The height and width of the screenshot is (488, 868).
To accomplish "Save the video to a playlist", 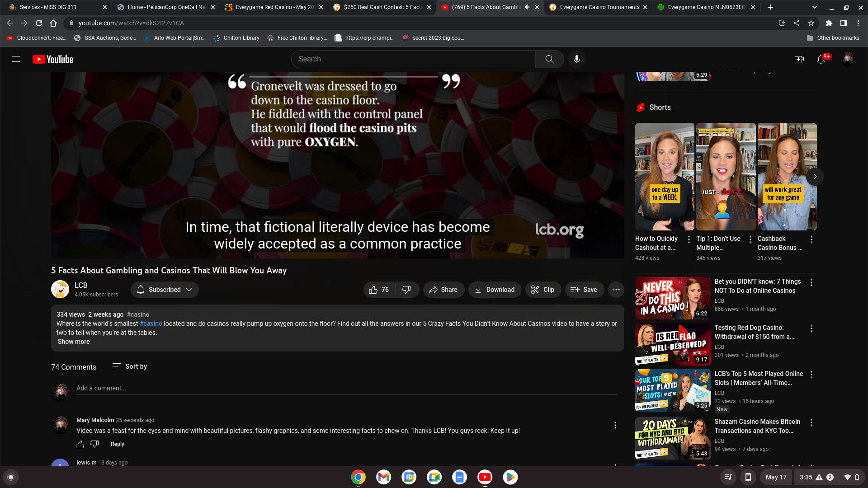I will [x=584, y=290].
